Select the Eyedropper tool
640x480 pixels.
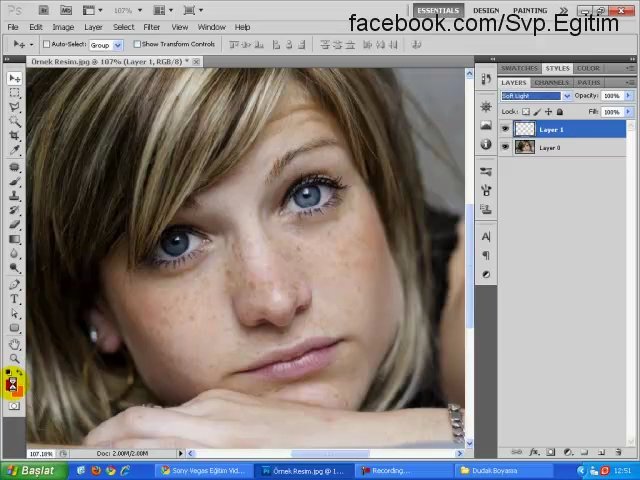(15, 150)
